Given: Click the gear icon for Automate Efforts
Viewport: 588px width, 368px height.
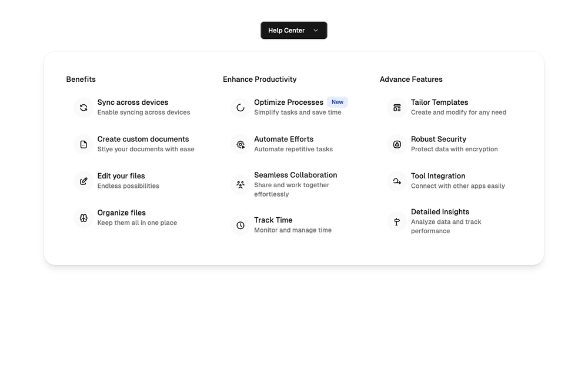Looking at the screenshot, I should pos(240,145).
